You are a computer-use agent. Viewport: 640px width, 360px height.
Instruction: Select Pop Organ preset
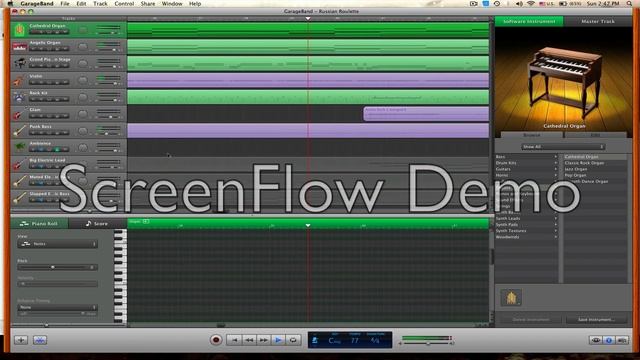tap(595, 175)
